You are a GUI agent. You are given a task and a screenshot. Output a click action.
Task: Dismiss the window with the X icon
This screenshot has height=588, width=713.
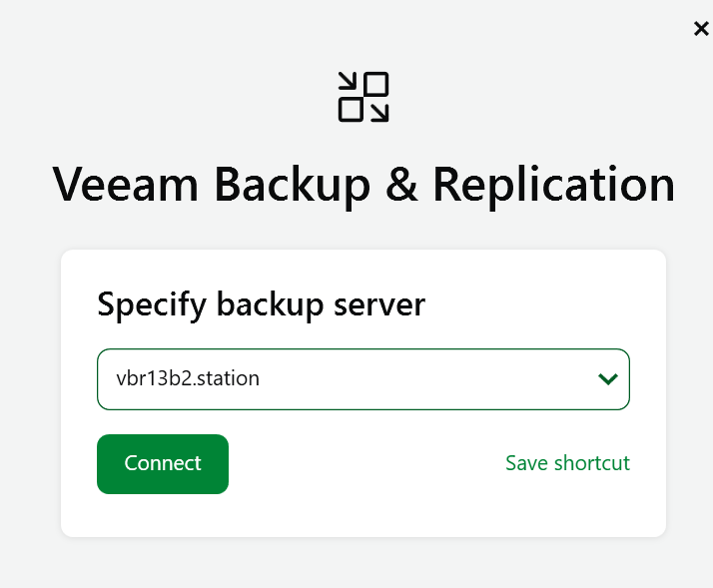(701, 29)
